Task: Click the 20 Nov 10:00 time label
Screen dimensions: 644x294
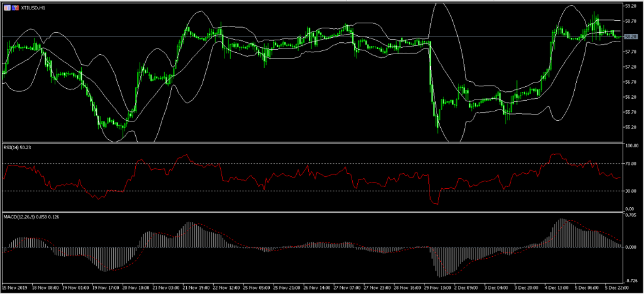Action: (135, 287)
